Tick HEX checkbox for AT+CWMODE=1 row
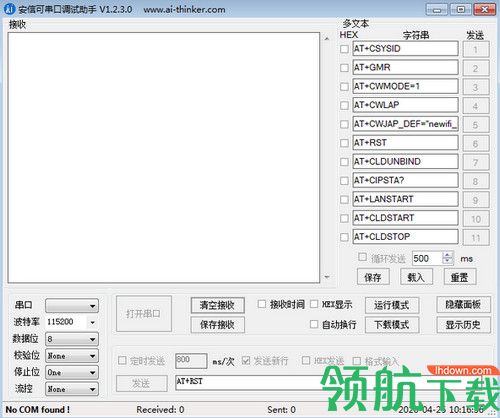 344,87
